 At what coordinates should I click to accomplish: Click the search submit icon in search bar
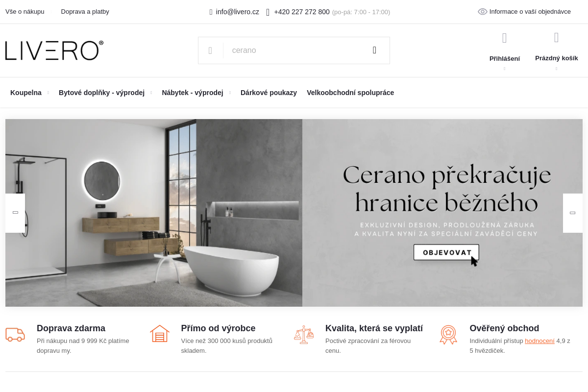point(374,50)
